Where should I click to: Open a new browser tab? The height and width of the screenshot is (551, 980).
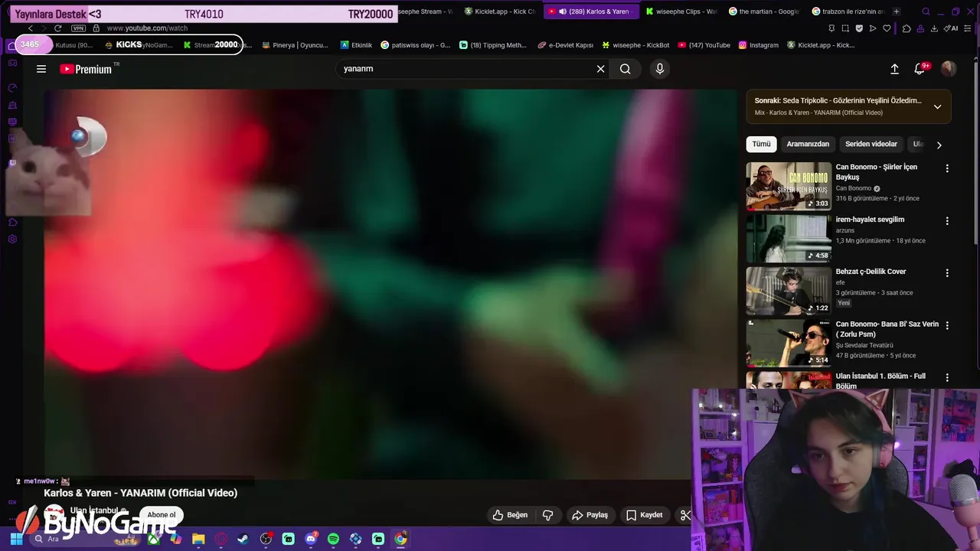coord(897,11)
